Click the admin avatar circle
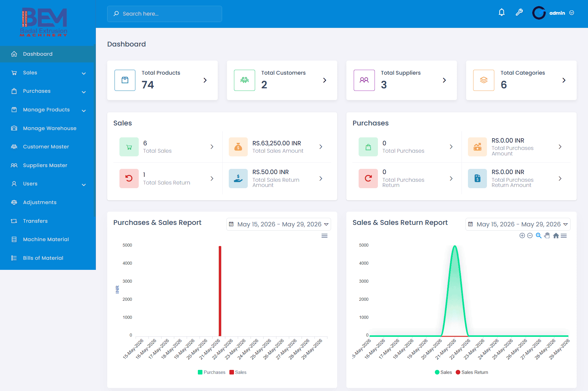The width and height of the screenshot is (588, 391). pyautogui.click(x=539, y=13)
